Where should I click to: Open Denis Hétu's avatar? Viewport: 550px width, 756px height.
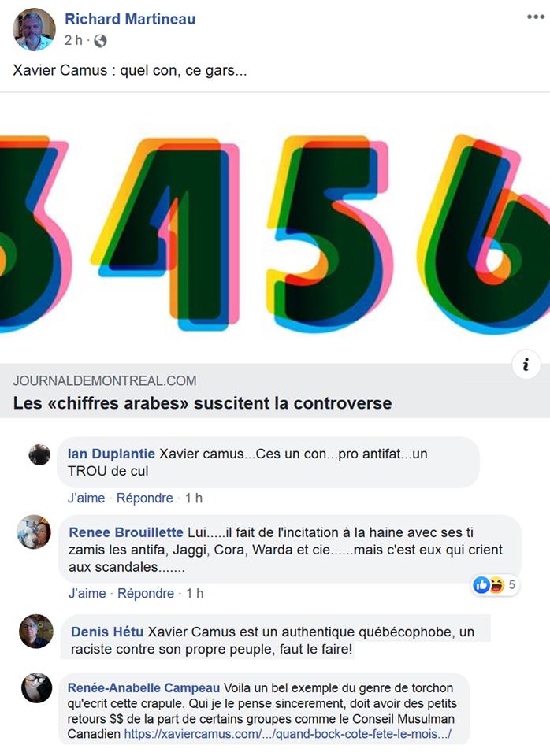coord(35,631)
